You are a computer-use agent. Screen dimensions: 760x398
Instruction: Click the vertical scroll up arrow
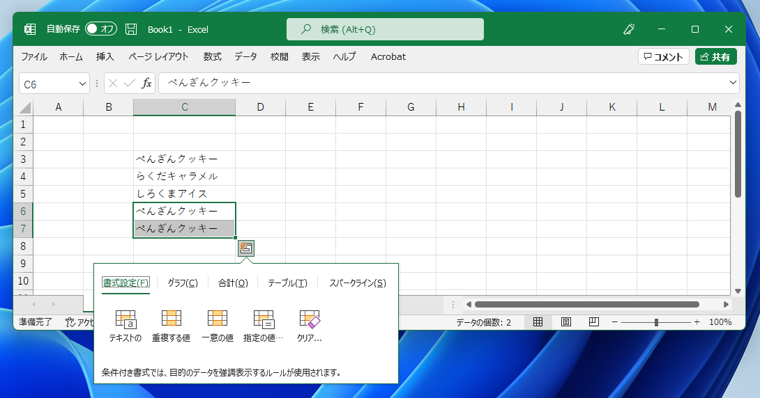pyautogui.click(x=738, y=105)
